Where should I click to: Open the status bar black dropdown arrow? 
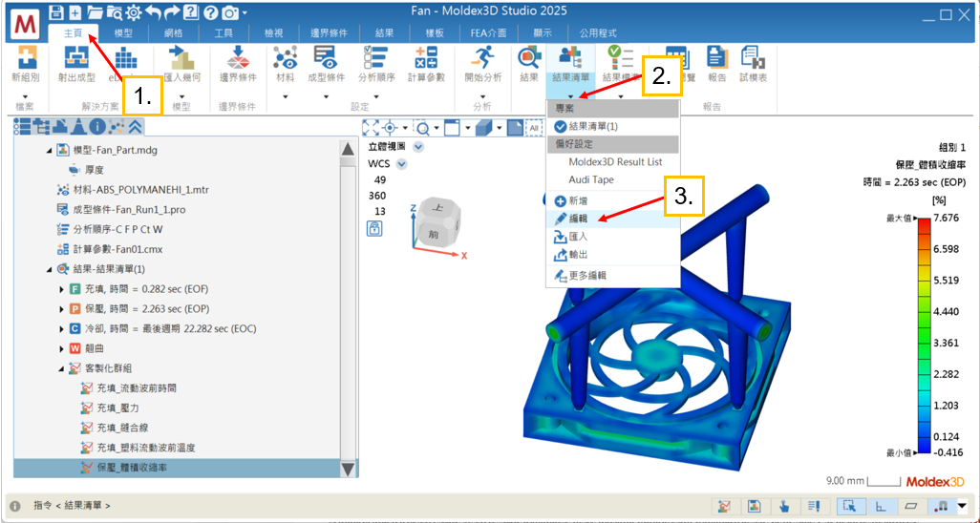pos(962,506)
